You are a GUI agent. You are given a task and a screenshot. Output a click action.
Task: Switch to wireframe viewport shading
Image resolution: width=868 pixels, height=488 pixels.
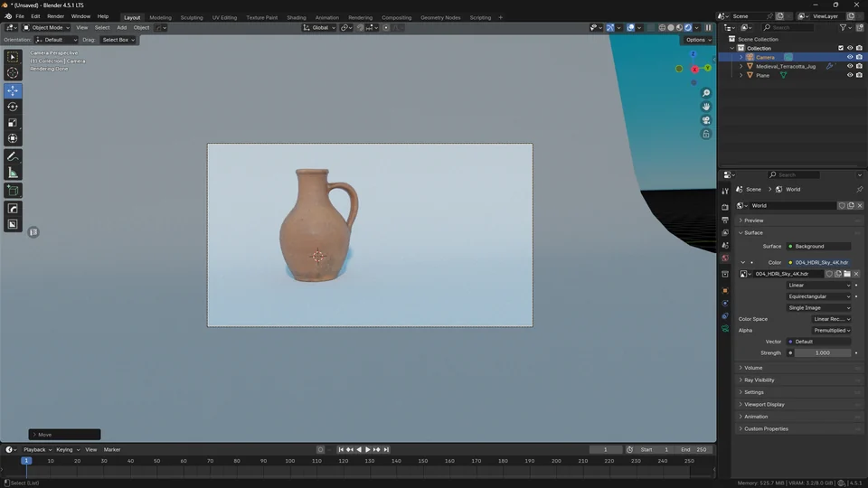click(x=662, y=28)
